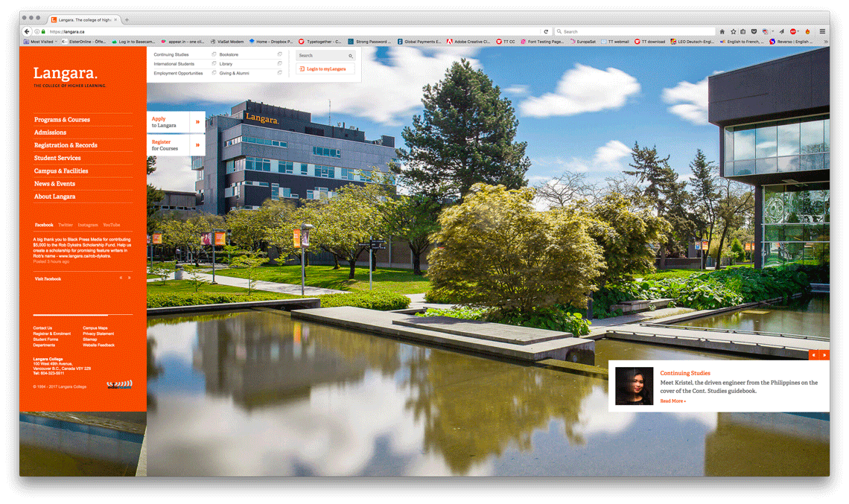Switch to the Facebook social tab
This screenshot has width=849, height=504.
pos(44,225)
